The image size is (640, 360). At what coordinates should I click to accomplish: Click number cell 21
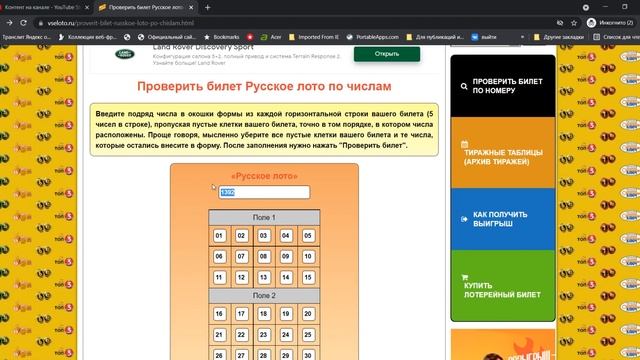219,335
